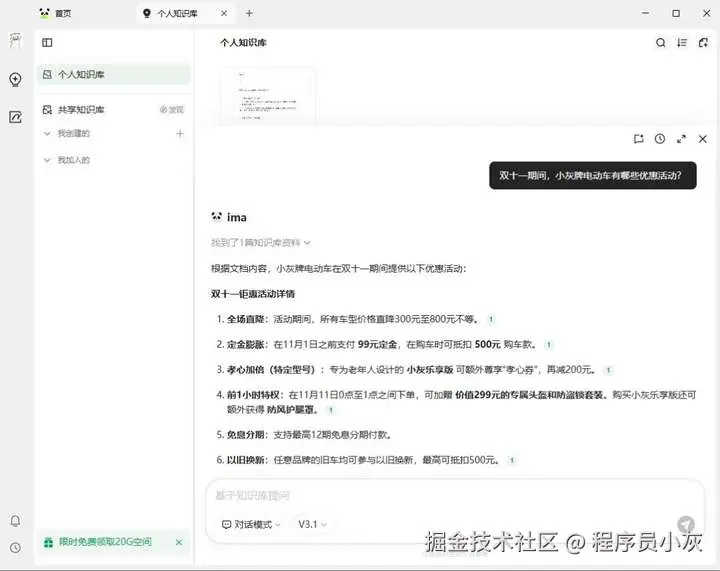Screen dimensions: 720x571
Task: Close the 个人知识库 tab
Action: [x=224, y=13]
